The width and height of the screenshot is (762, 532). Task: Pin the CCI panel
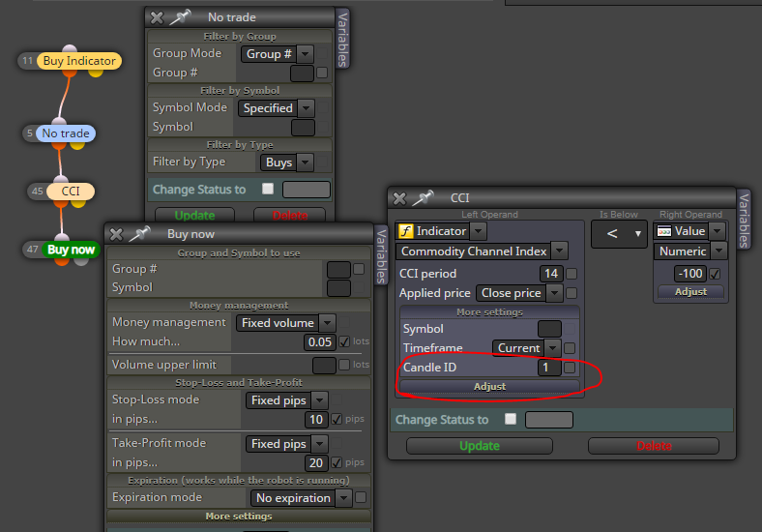click(x=423, y=197)
